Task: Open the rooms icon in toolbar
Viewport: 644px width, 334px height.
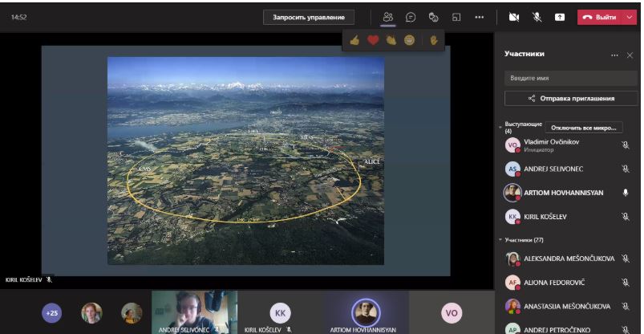Action: click(x=456, y=18)
